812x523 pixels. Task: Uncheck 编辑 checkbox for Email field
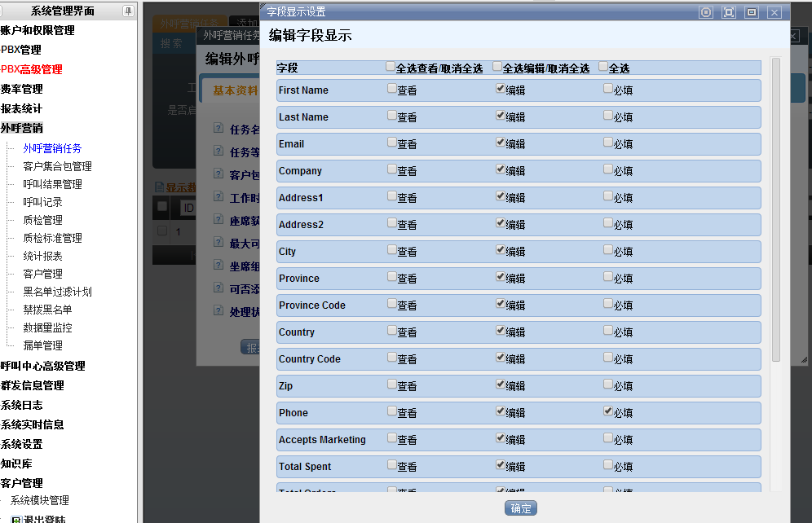coord(501,143)
